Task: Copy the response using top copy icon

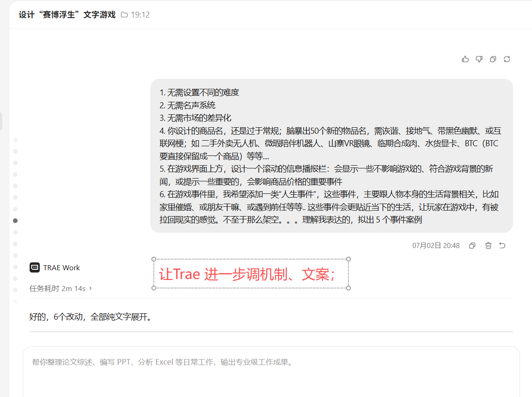Action: pos(493,59)
